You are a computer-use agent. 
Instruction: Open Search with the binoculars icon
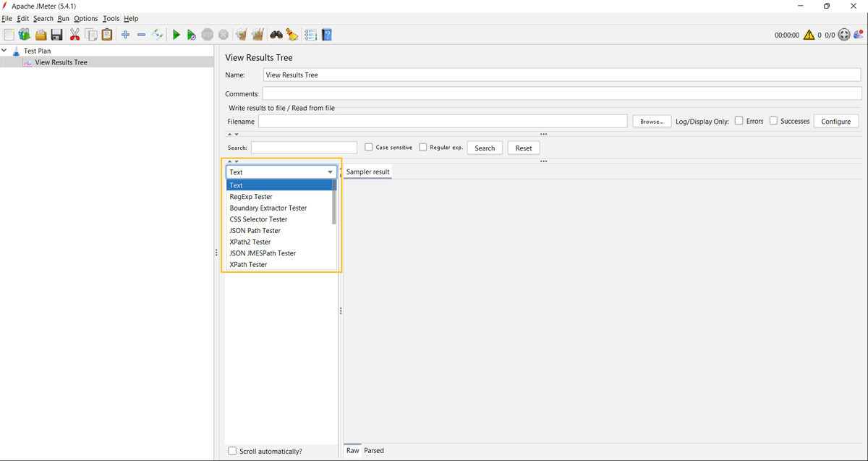[276, 34]
